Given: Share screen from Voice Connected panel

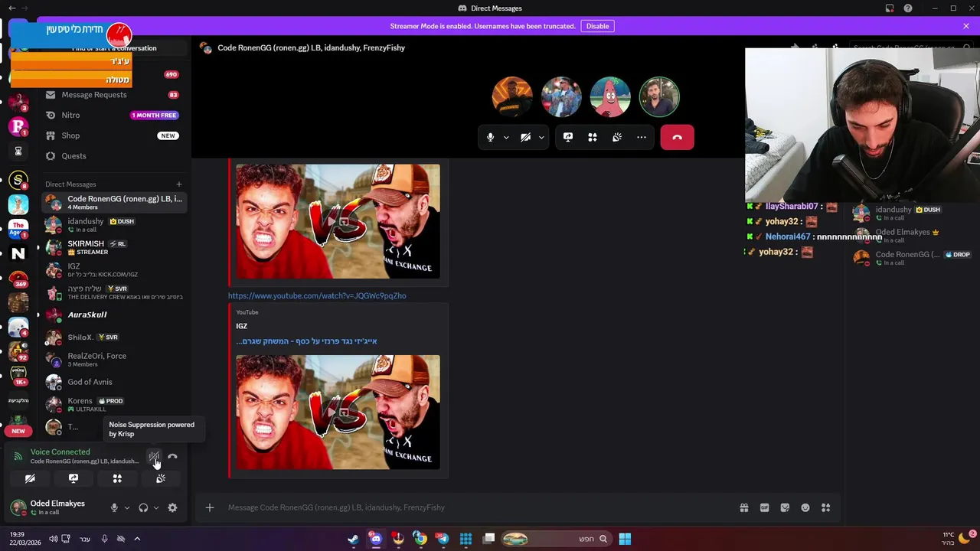Looking at the screenshot, I should (73, 478).
